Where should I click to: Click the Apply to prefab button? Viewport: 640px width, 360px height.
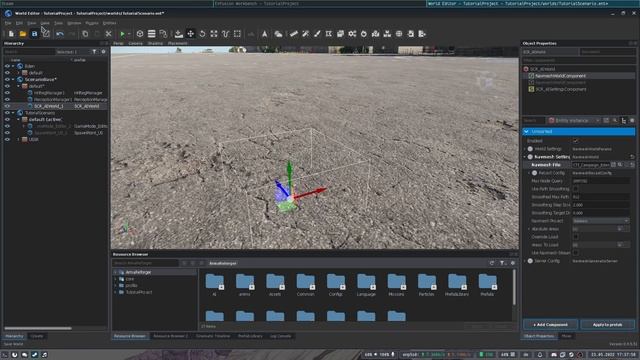[607, 325]
